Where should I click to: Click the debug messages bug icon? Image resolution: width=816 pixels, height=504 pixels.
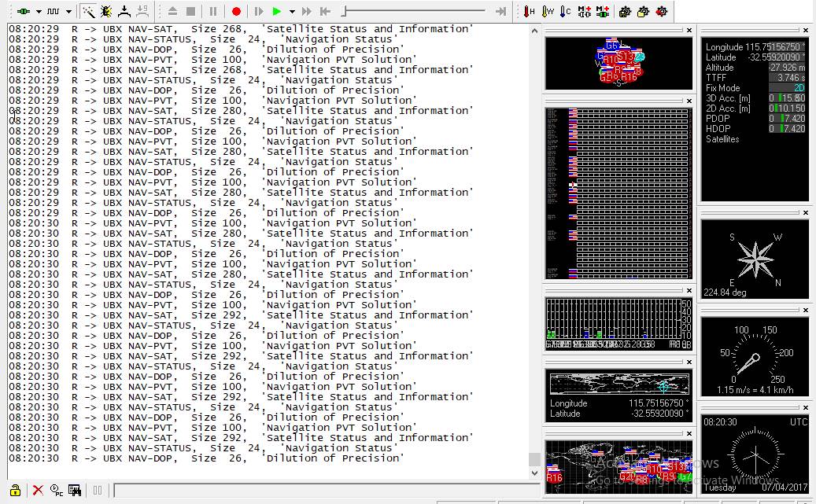click(106, 11)
